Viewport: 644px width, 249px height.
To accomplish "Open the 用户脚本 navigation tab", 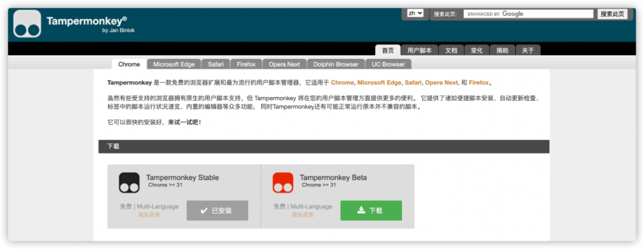I will [x=419, y=51].
